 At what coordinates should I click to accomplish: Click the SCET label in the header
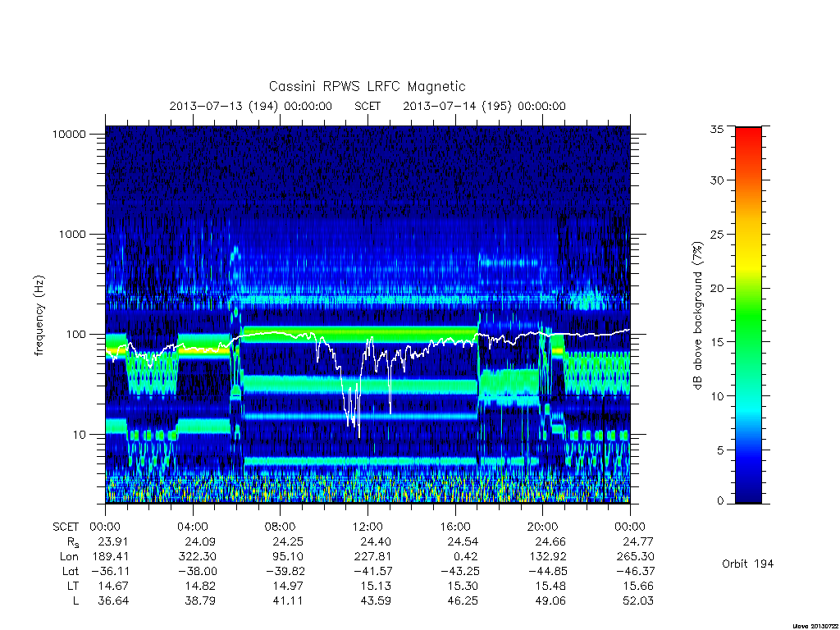click(367, 106)
